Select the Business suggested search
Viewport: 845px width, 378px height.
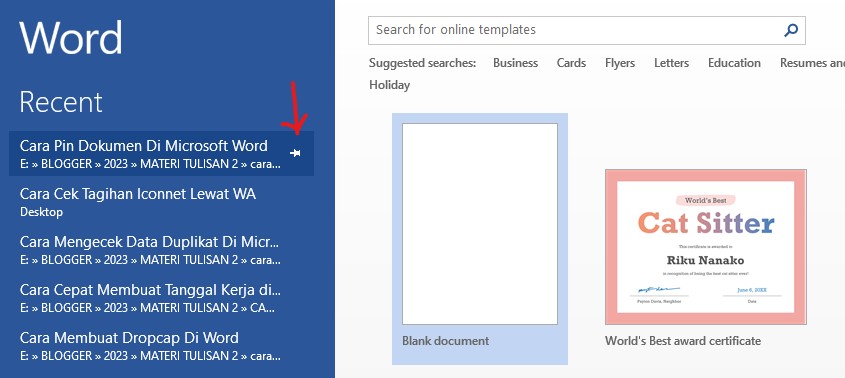515,63
